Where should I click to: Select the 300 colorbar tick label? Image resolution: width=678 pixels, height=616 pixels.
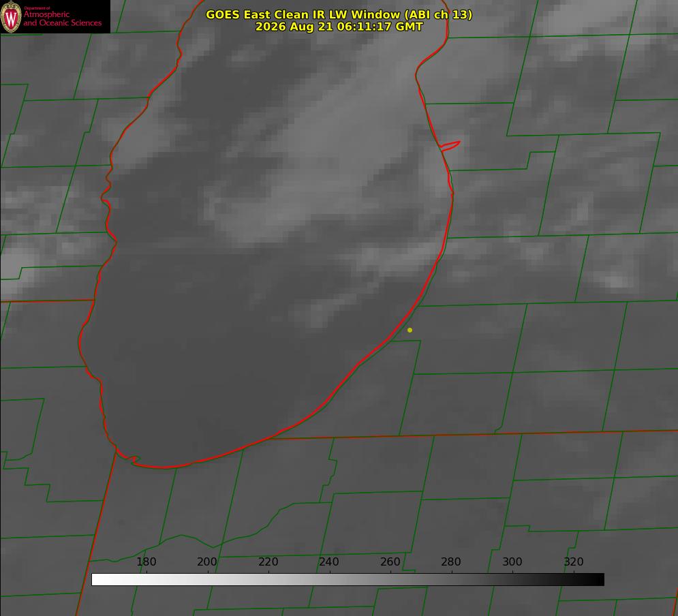(512, 561)
